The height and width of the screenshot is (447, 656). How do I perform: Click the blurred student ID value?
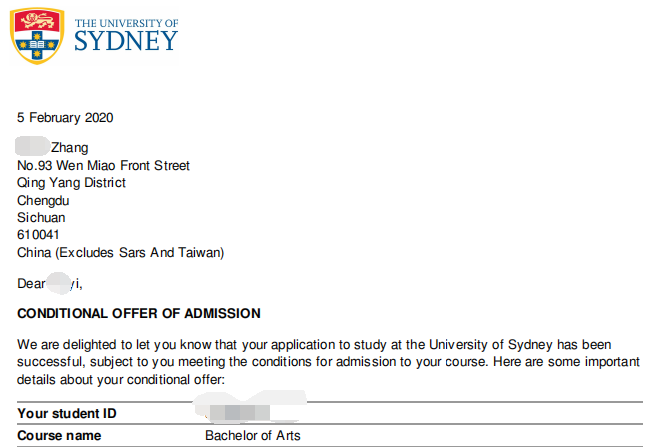pyautogui.click(x=233, y=412)
